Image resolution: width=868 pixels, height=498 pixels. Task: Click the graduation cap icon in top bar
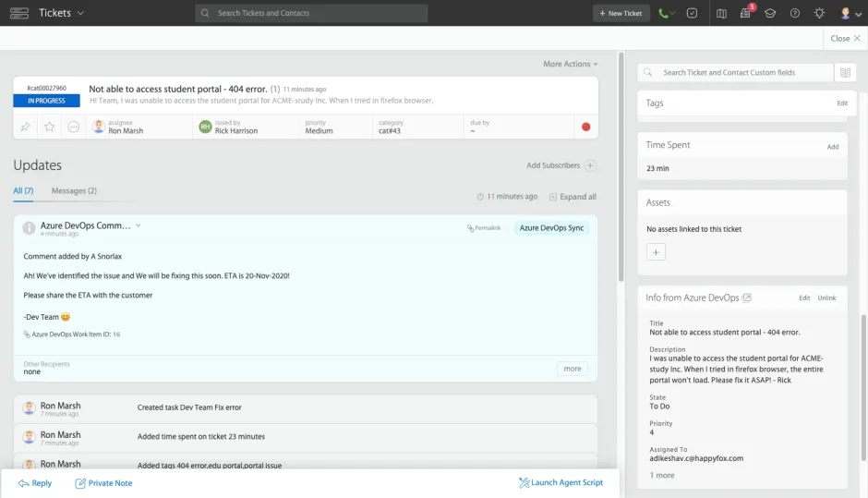pyautogui.click(x=770, y=13)
